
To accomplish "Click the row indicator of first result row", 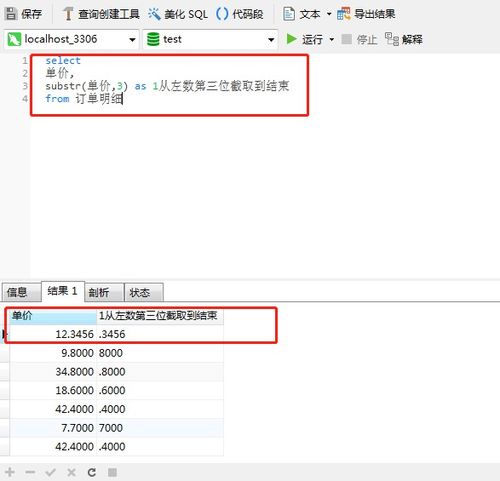I will [4, 334].
